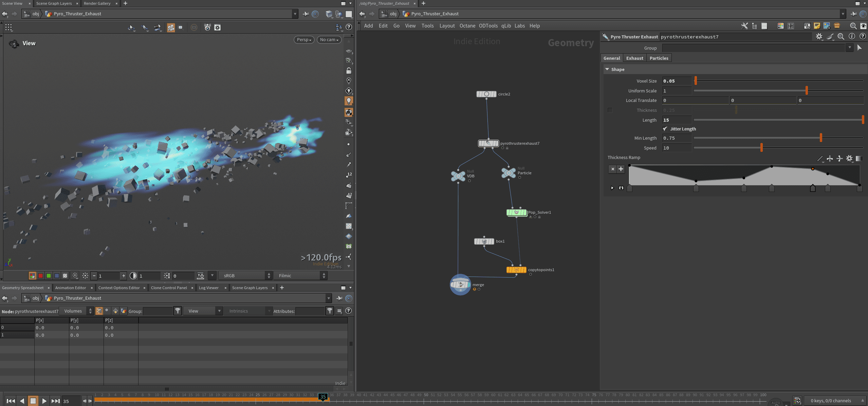Screen dimensions: 868x406
Task: Open the Octane menu
Action: [467, 26]
